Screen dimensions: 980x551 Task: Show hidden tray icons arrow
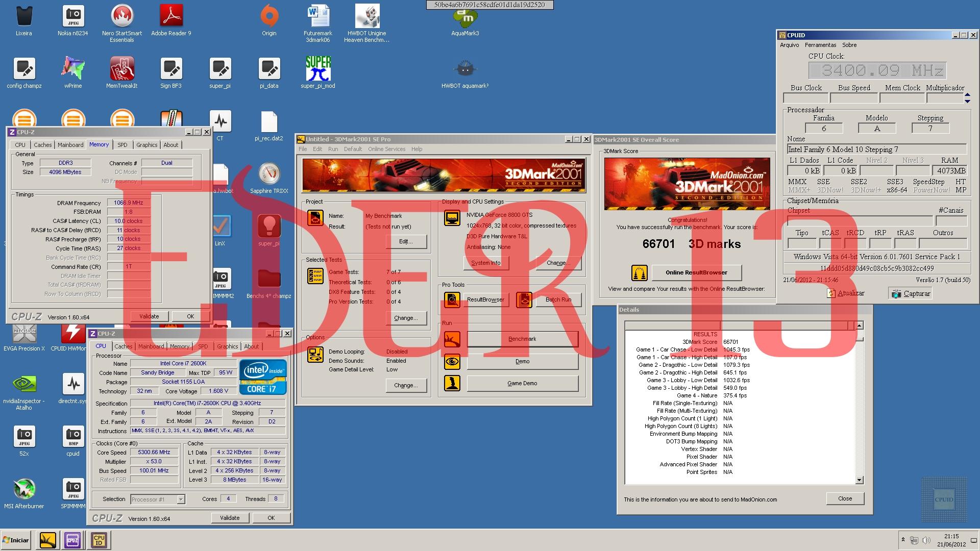pyautogui.click(x=903, y=540)
